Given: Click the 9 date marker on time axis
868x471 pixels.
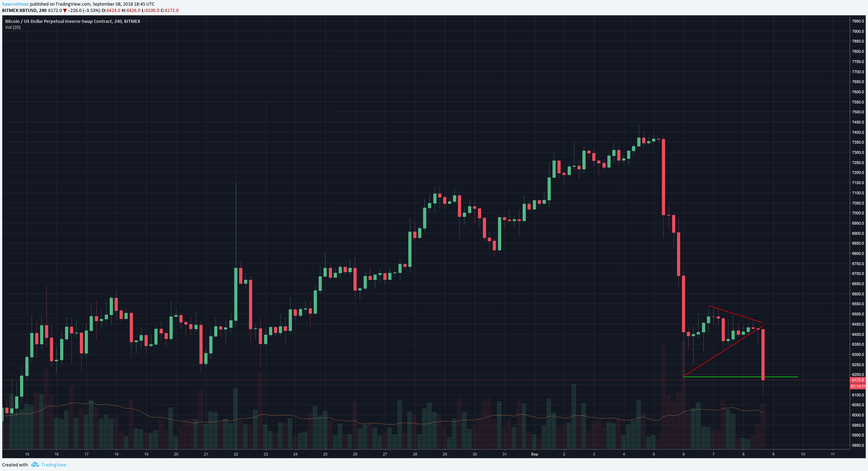Looking at the screenshot, I should point(773,454).
